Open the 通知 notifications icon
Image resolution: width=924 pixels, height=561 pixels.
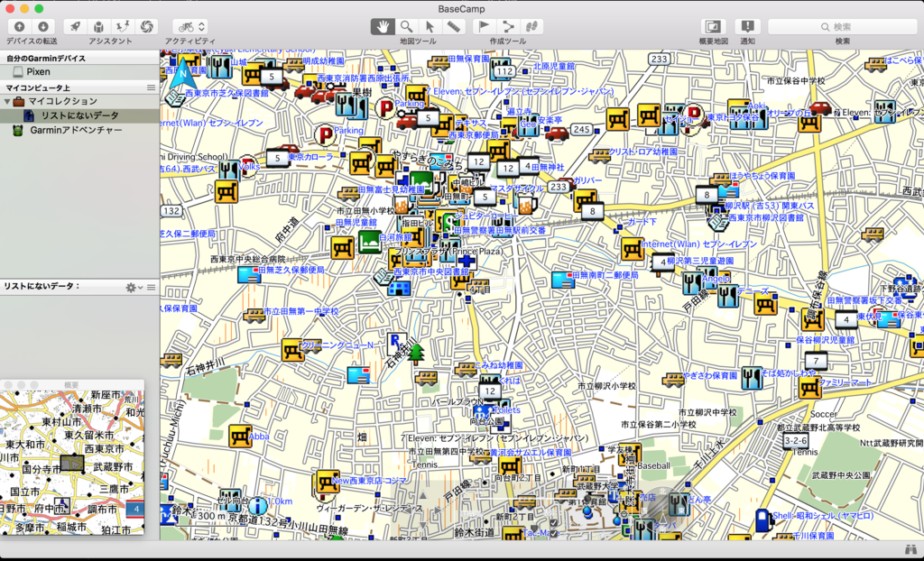click(x=747, y=26)
